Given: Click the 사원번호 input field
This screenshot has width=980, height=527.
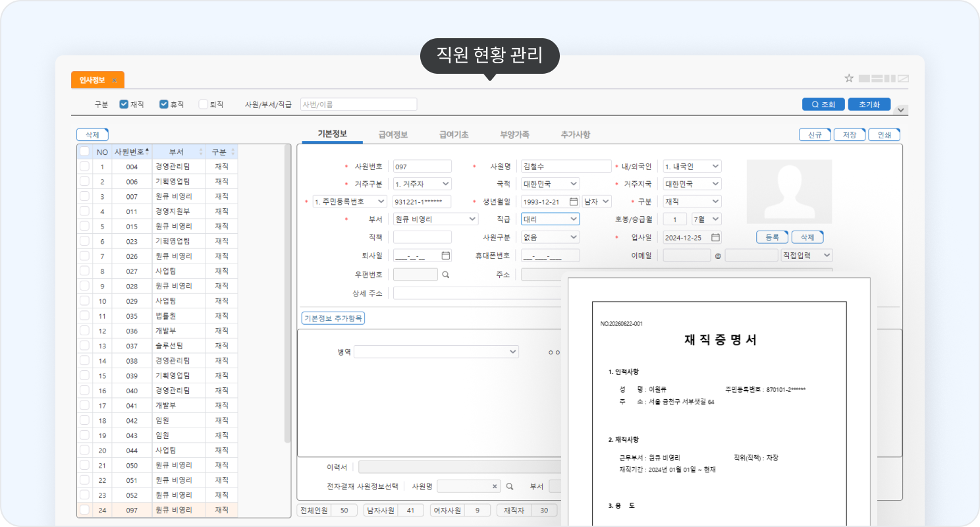Looking at the screenshot, I should (422, 166).
